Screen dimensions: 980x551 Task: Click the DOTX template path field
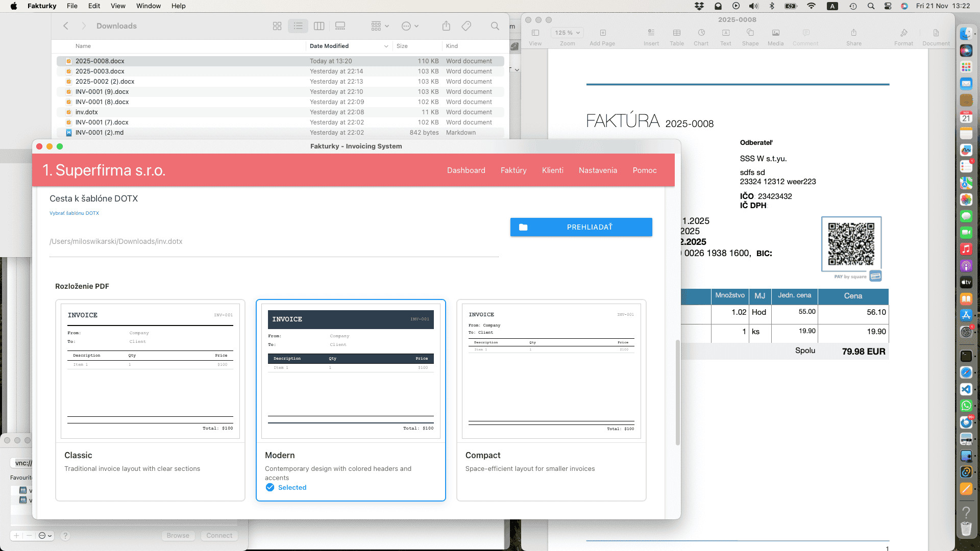(274, 242)
